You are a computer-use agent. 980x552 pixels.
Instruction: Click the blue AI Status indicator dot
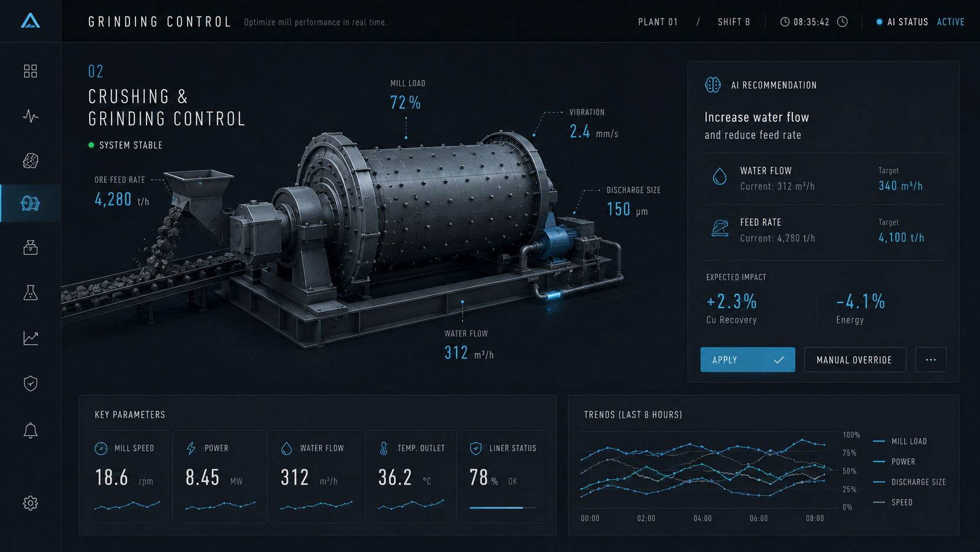click(x=879, y=22)
